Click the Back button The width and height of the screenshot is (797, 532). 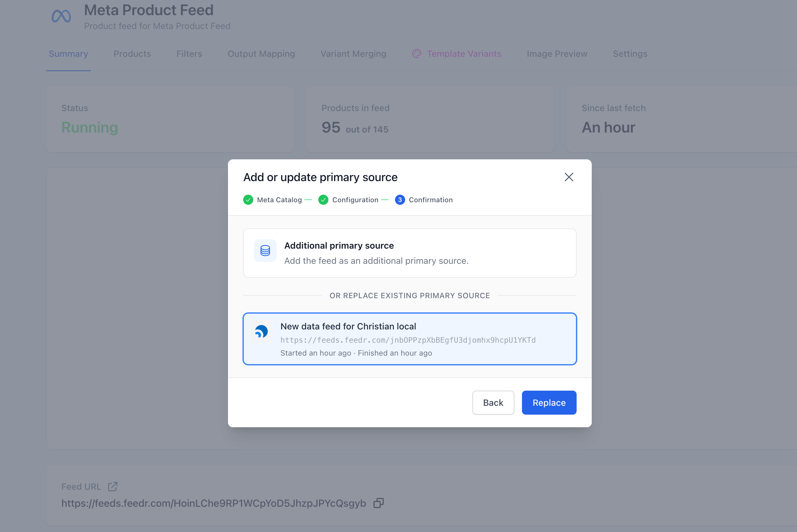[493, 403]
